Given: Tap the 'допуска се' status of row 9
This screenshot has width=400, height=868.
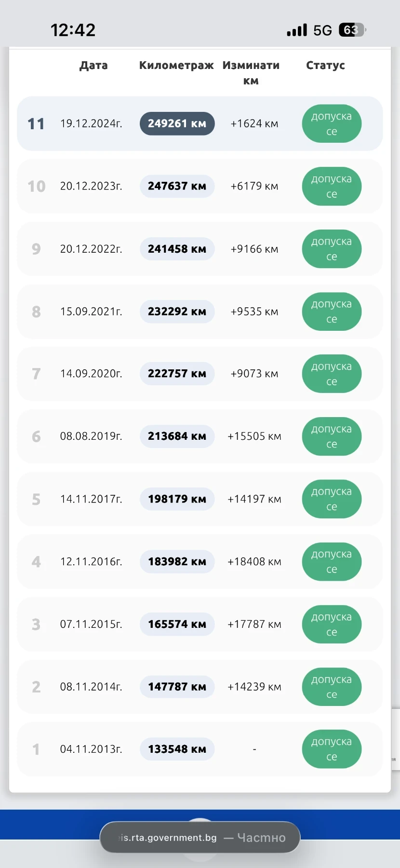Looking at the screenshot, I should click(x=332, y=249).
